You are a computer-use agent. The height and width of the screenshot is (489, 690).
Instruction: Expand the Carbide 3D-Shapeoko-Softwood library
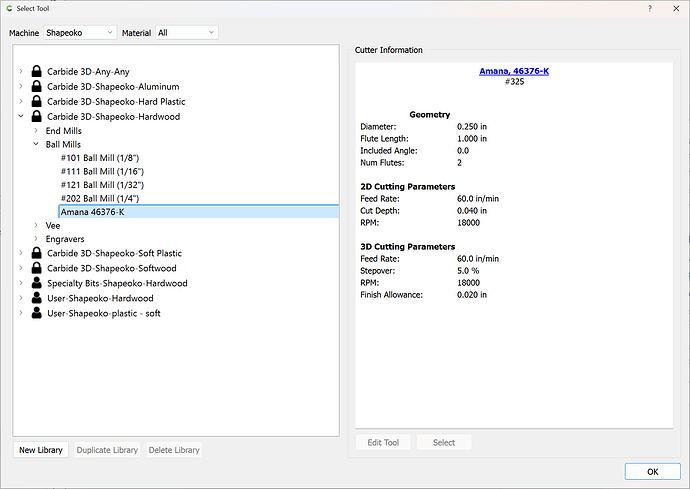[x=21, y=268]
